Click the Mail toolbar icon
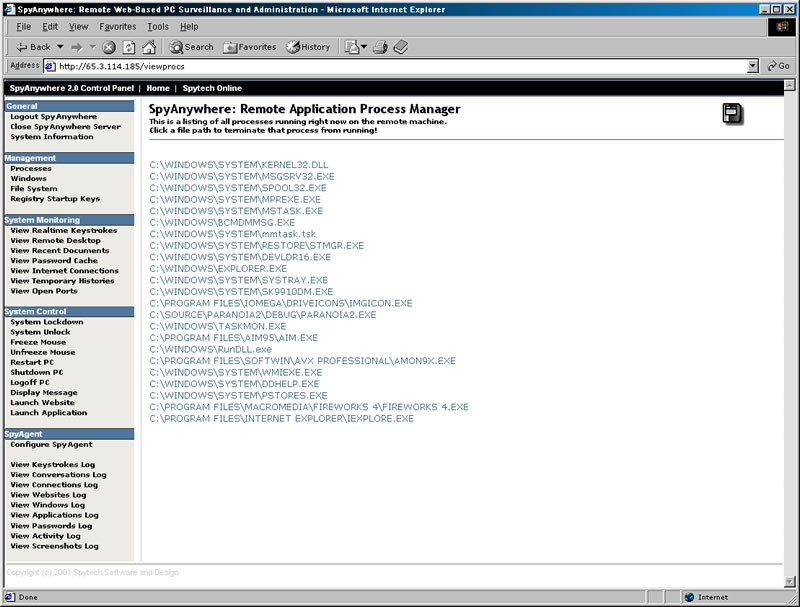The image size is (800, 607). [352, 47]
